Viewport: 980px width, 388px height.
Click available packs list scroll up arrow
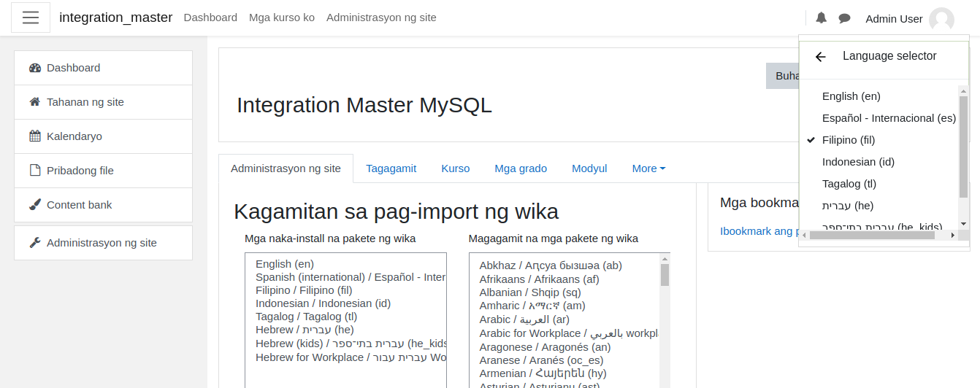[x=665, y=258]
